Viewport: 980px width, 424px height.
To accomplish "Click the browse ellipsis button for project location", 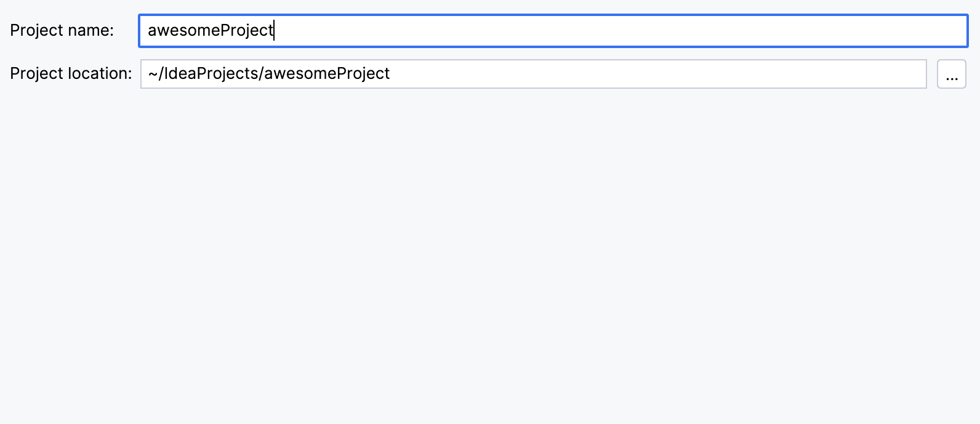I will (951, 74).
